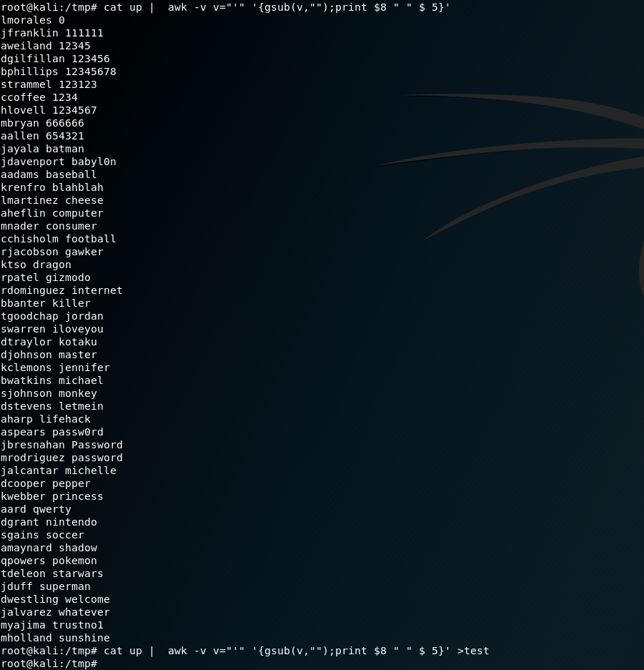Select "mnader consumer" output line
The width and height of the screenshot is (644, 670).
pyautogui.click(x=49, y=226)
